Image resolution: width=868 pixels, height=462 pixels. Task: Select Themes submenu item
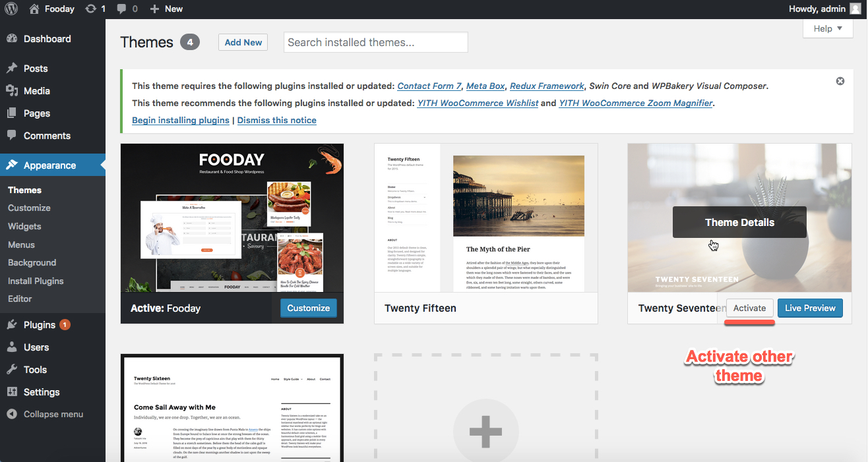click(24, 190)
